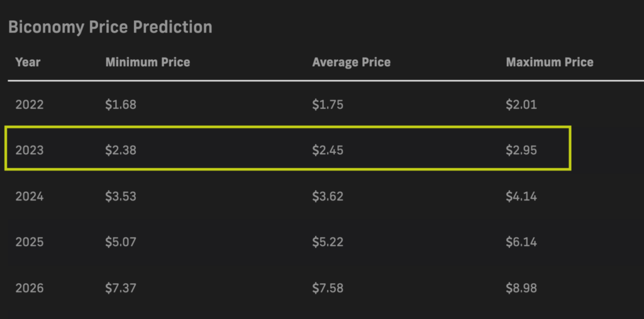Select the $8.98 maximum price value
Viewport: 644px width, 319px height.
point(521,288)
